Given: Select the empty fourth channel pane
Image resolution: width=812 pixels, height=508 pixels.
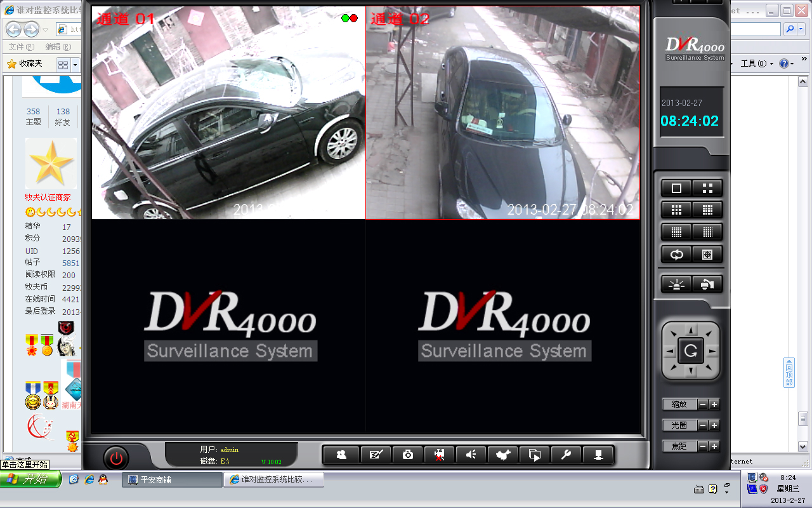Looking at the screenshot, I should pyautogui.click(x=503, y=326).
